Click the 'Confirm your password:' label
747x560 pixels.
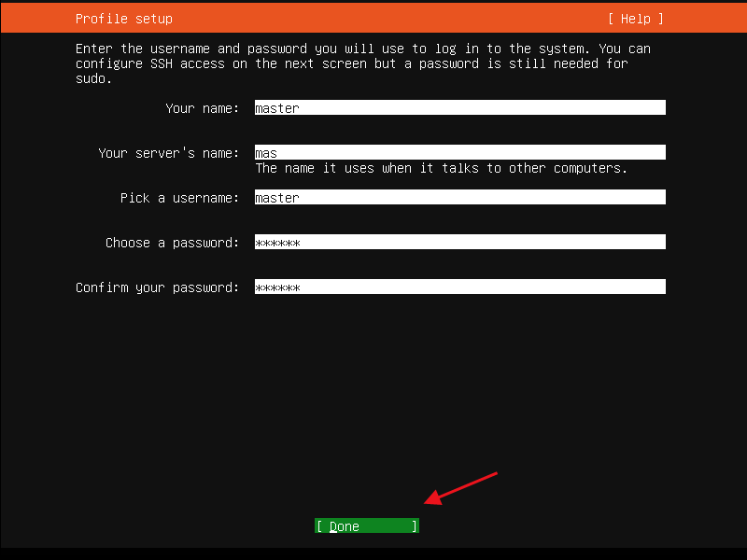coord(157,287)
